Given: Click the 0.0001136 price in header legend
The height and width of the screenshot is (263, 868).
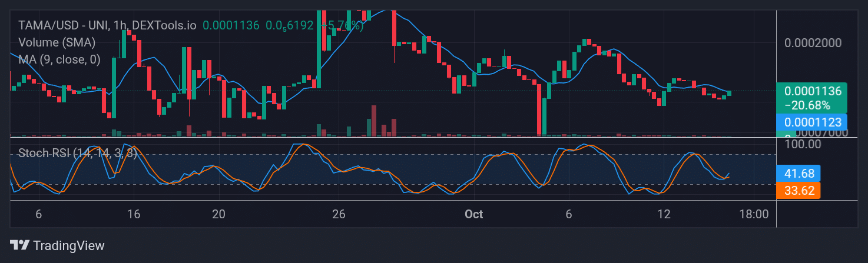Looking at the screenshot, I should coord(231,25).
